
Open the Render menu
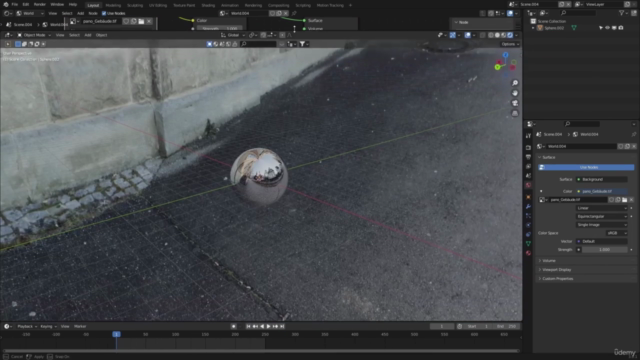40,4
